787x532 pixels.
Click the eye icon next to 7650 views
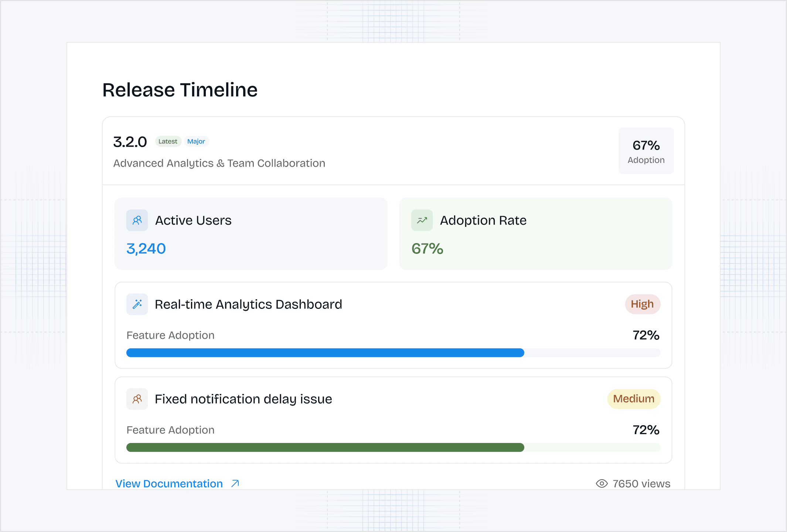pos(602,484)
